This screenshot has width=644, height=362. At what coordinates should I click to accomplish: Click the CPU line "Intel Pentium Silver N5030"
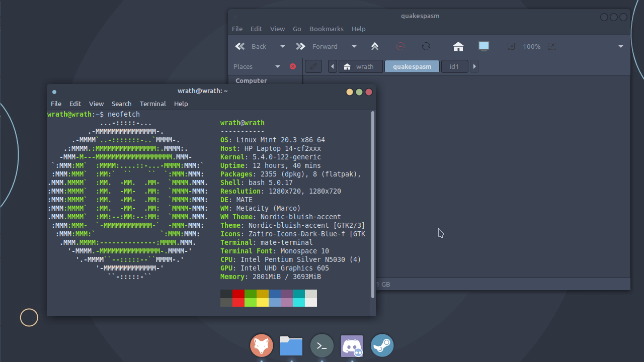tap(293, 259)
